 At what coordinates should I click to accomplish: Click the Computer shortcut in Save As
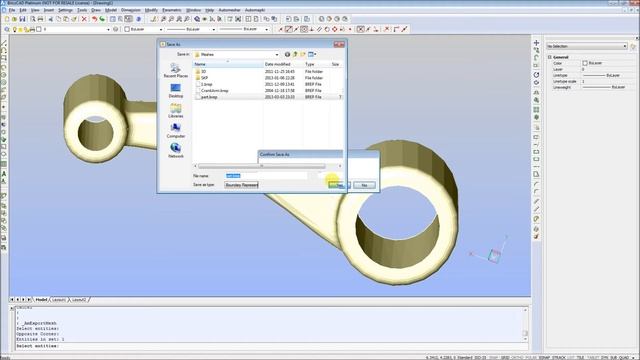coord(176,131)
